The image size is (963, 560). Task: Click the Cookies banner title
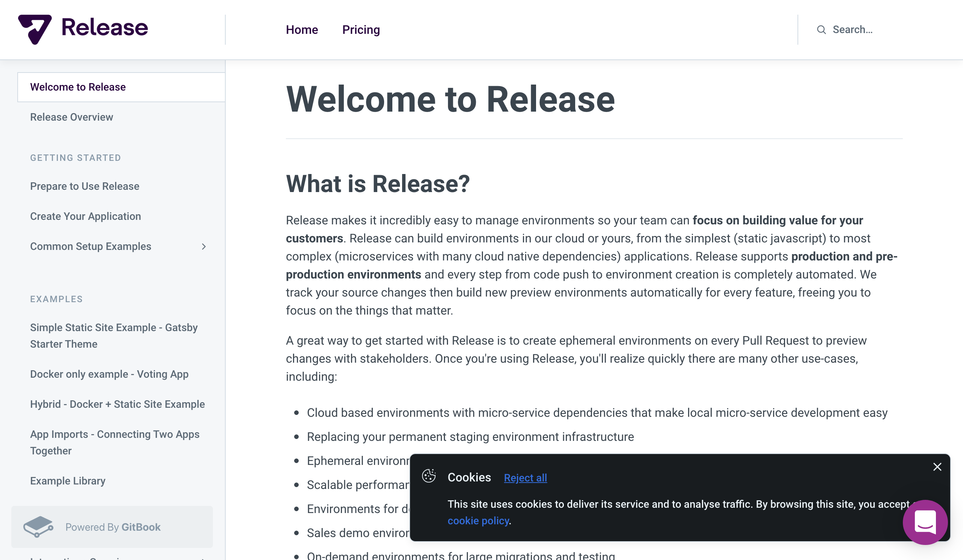point(469,477)
